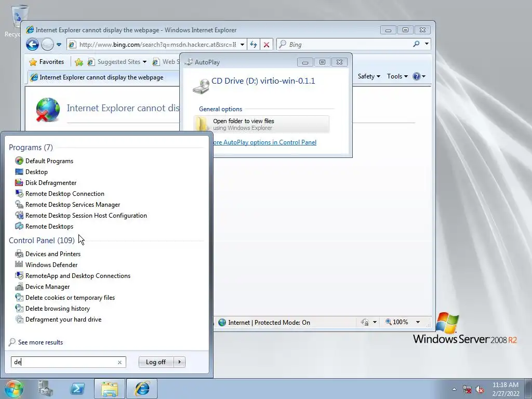Open the Recycle Bin on desktop

click(x=16, y=21)
